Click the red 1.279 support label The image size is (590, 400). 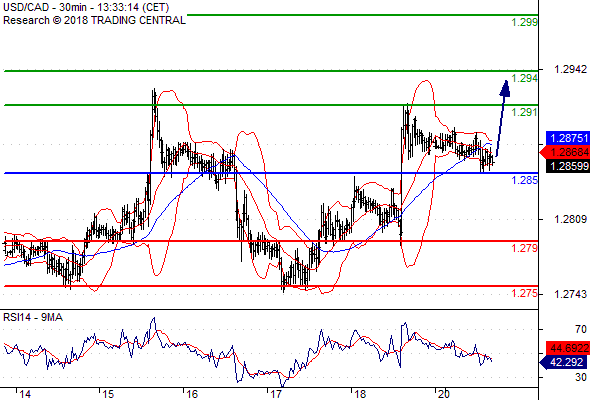[x=525, y=248]
